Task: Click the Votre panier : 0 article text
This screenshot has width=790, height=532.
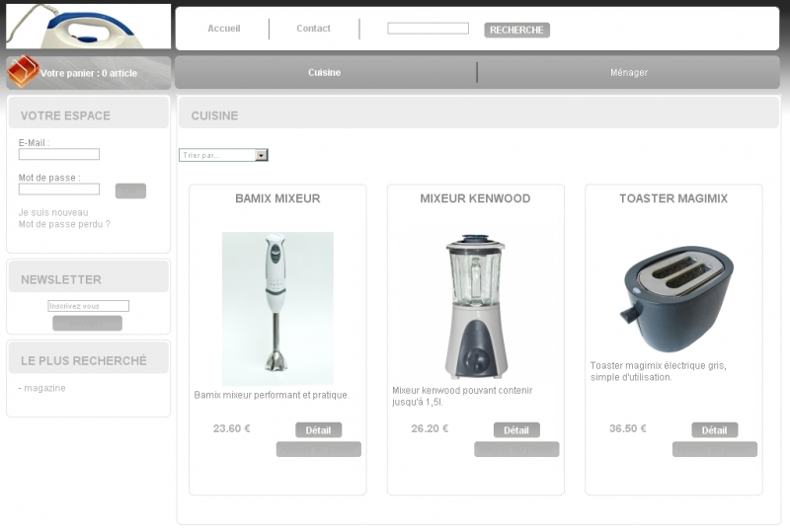Action: tap(89, 74)
